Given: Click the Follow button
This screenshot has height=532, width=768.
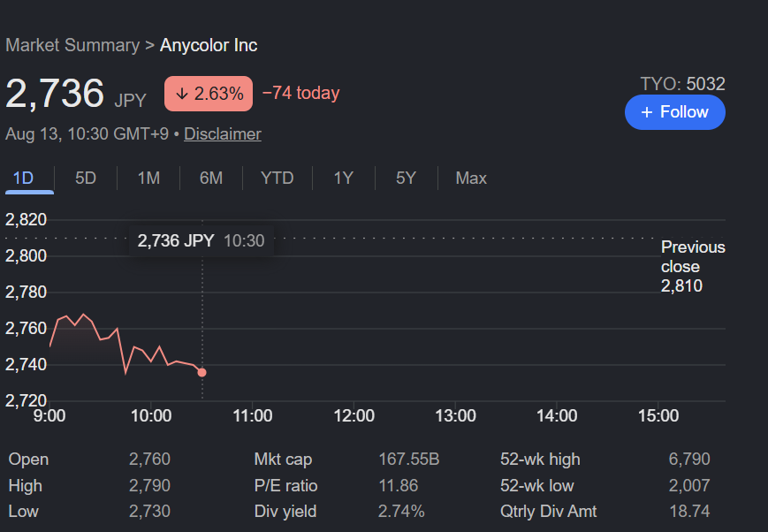Looking at the screenshot, I should [674, 112].
